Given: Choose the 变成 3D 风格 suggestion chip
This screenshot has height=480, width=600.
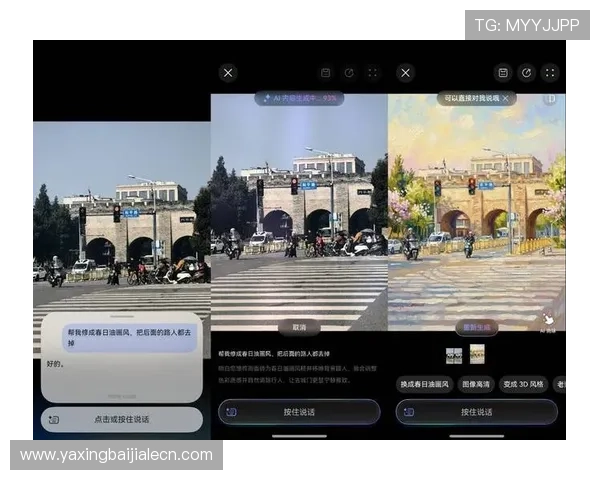Looking at the screenshot, I should point(523,384).
